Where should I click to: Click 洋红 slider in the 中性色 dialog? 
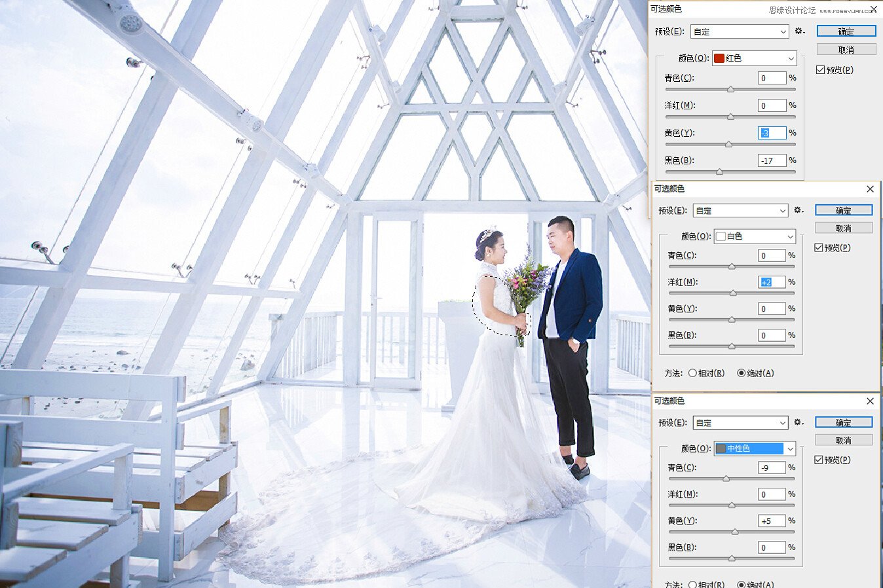pyautogui.click(x=732, y=505)
